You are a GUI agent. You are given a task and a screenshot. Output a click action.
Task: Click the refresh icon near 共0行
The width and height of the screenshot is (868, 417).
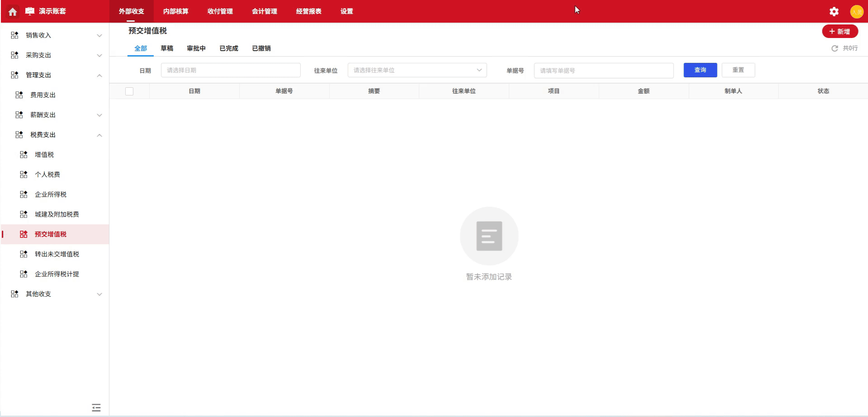click(x=835, y=48)
